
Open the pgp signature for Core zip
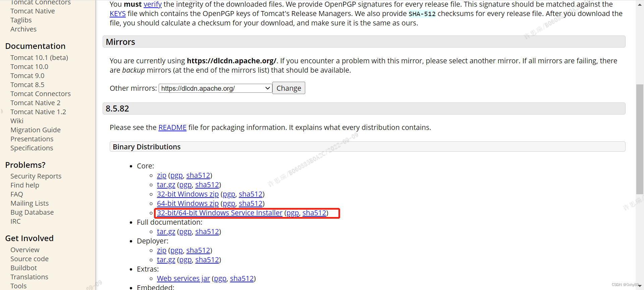177,175
